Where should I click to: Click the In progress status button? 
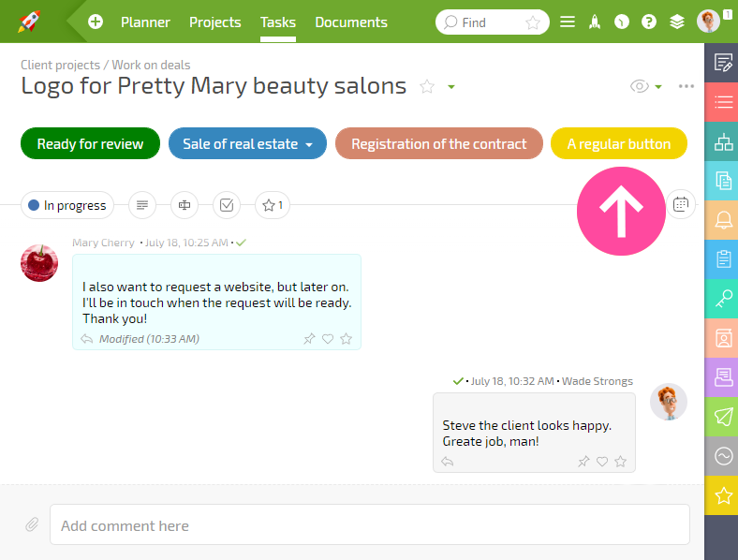[x=67, y=205]
